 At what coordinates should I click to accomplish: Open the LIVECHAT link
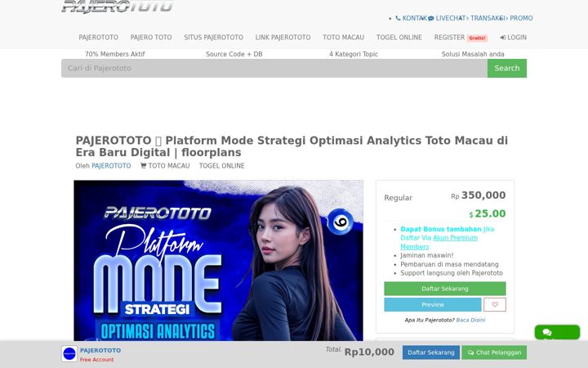447,18
